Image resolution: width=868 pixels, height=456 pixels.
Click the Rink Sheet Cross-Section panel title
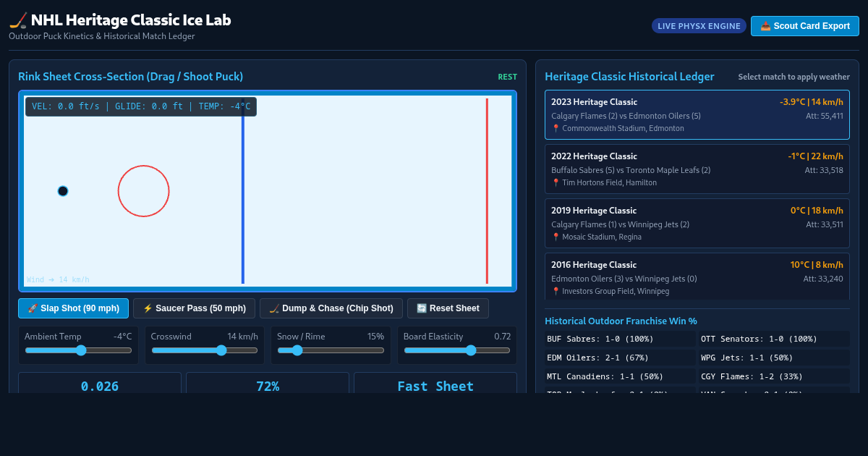pyautogui.click(x=130, y=77)
